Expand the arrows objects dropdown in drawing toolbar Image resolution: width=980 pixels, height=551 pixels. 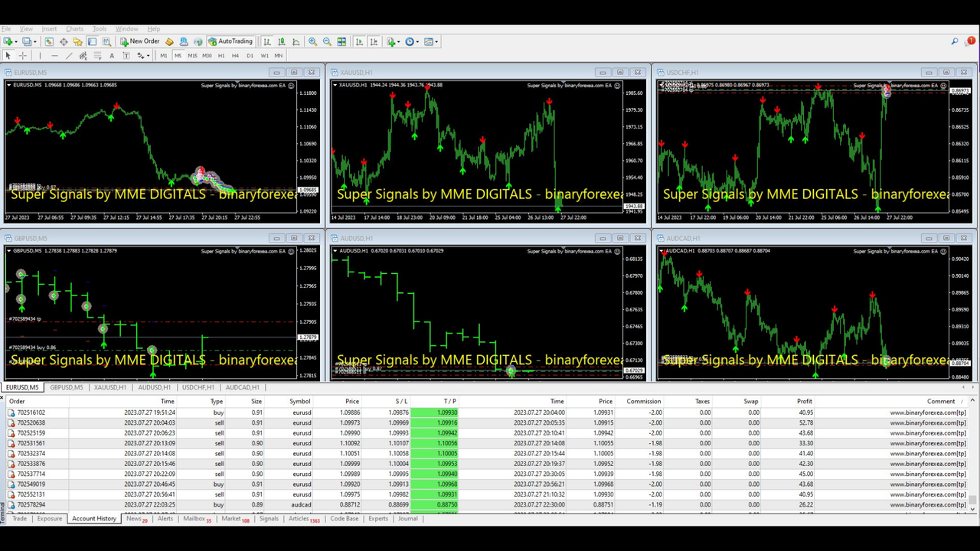click(149, 56)
